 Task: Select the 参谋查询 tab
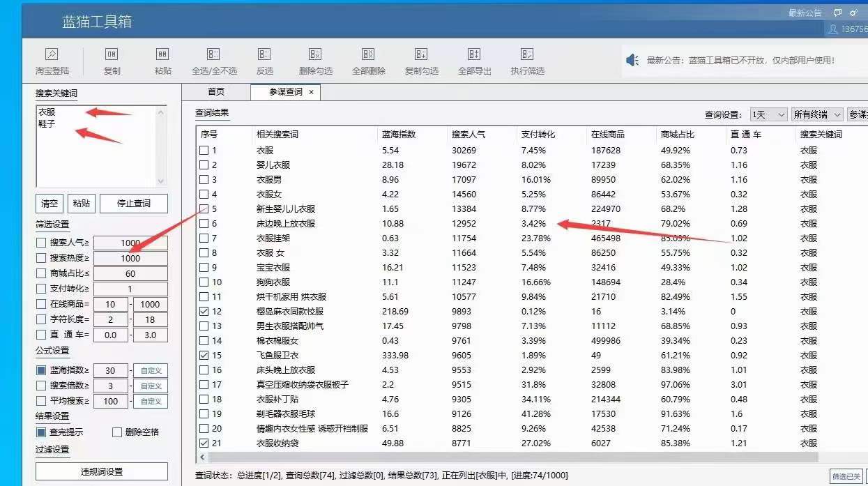coord(286,92)
